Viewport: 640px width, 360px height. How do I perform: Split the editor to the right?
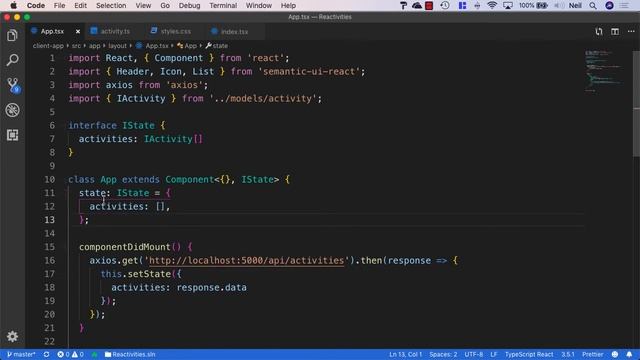tap(615, 31)
